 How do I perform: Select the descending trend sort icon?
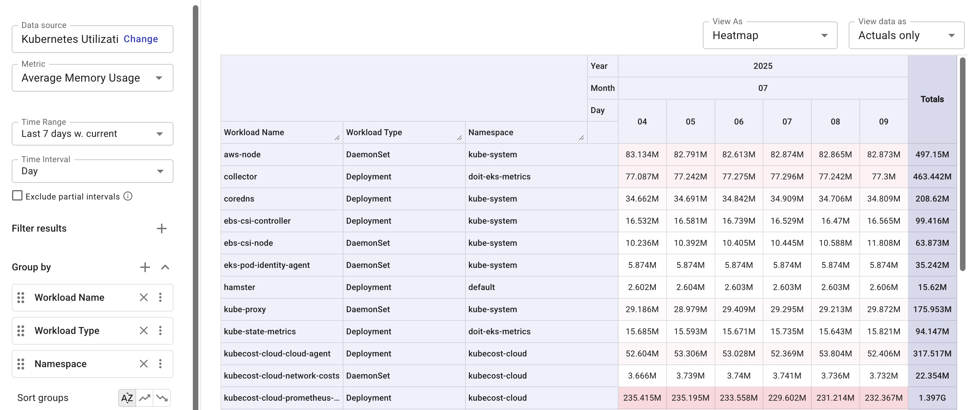pyautogui.click(x=163, y=398)
